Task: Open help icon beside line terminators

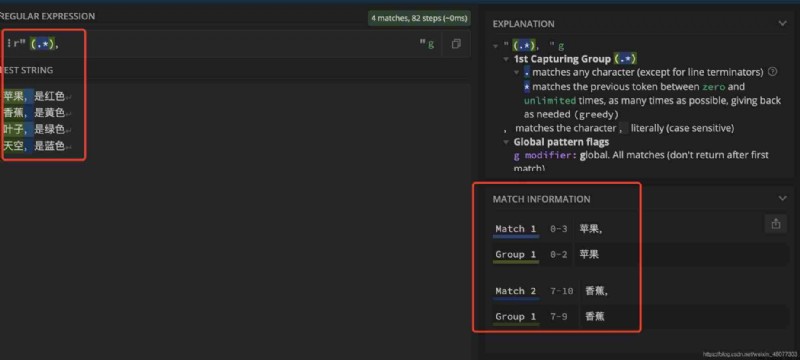Action: [x=772, y=72]
